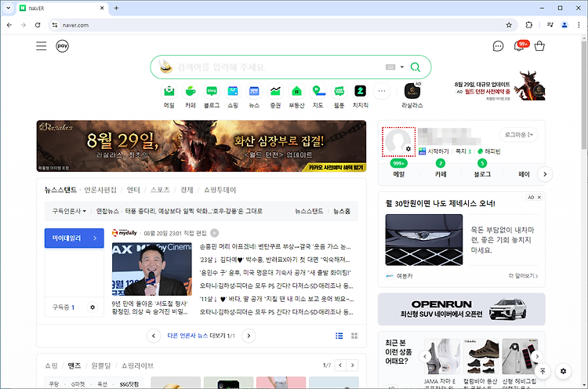The width and height of the screenshot is (588, 389).
Task: Select the 원쁠딜 shopping tab
Action: pyautogui.click(x=101, y=365)
